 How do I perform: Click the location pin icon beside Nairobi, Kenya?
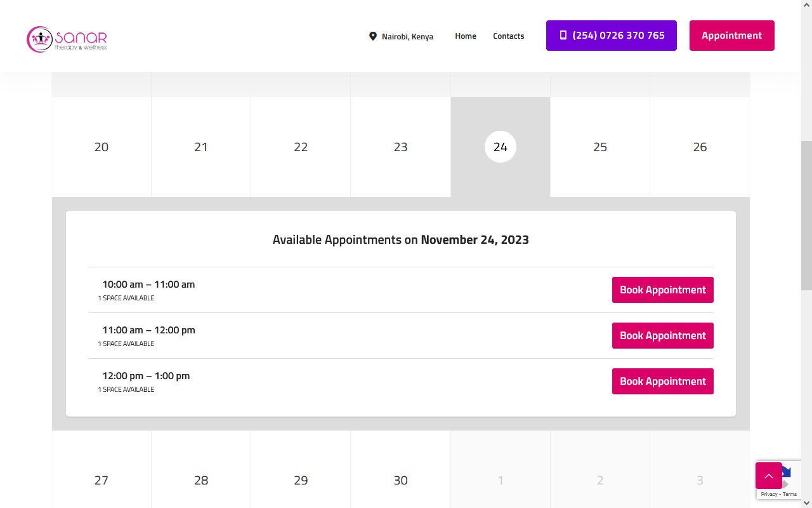[x=373, y=36]
